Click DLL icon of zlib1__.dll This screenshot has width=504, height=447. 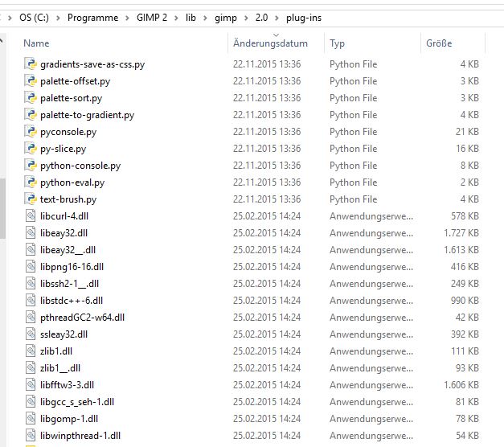[31, 367]
